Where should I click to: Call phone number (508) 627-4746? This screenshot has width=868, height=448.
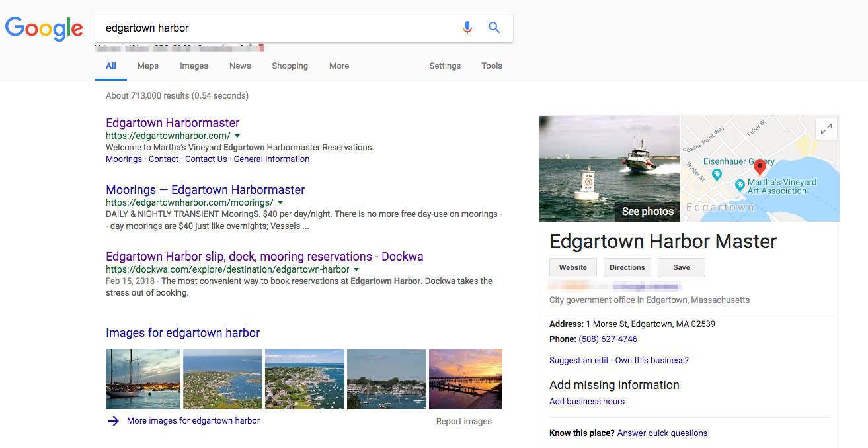608,339
